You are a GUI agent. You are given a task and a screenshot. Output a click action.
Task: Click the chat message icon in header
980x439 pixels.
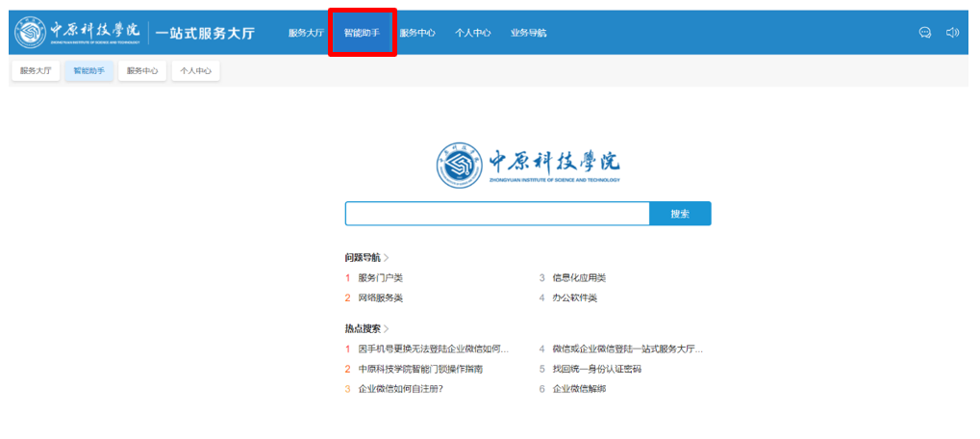pyautogui.click(x=925, y=33)
